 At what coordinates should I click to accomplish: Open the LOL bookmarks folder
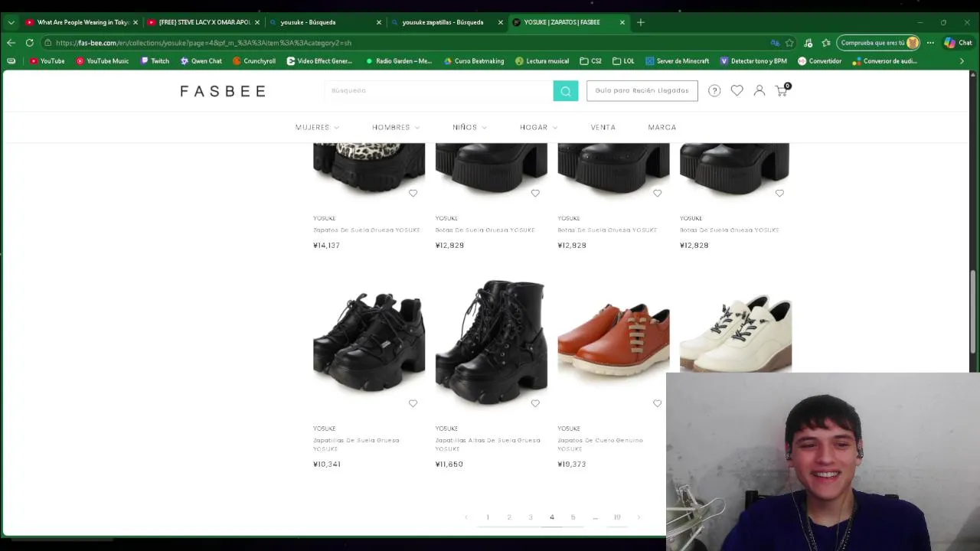coord(623,61)
